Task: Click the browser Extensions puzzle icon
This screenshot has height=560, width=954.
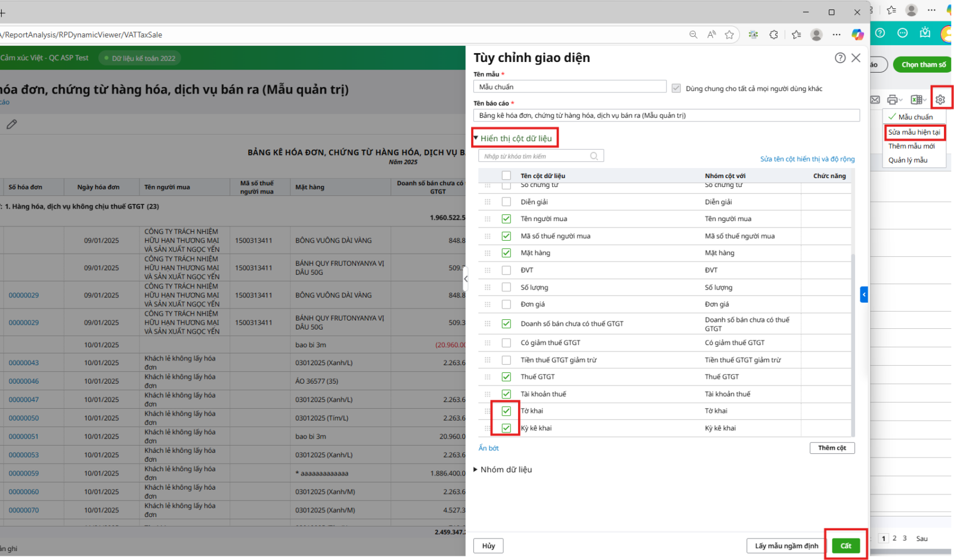Action: pyautogui.click(x=773, y=35)
